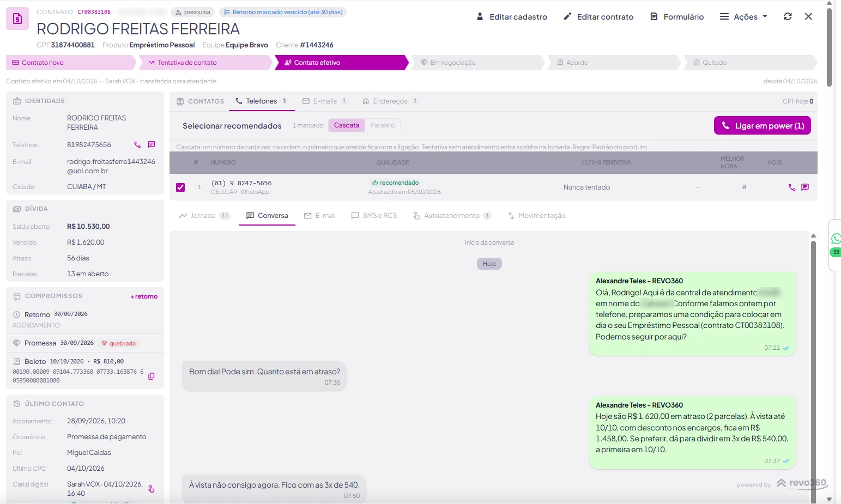Image resolution: width=841 pixels, height=504 pixels.
Task: Expand the Ações dropdown menu
Action: [743, 17]
